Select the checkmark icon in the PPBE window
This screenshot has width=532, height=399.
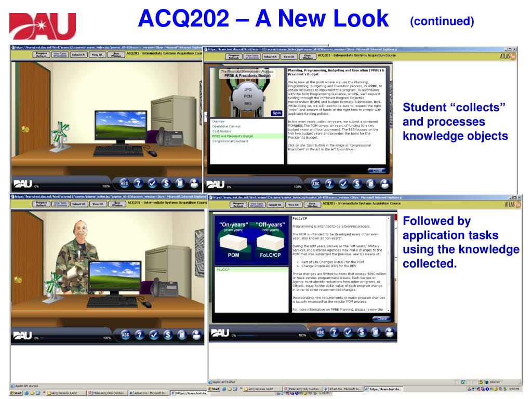click(x=343, y=184)
